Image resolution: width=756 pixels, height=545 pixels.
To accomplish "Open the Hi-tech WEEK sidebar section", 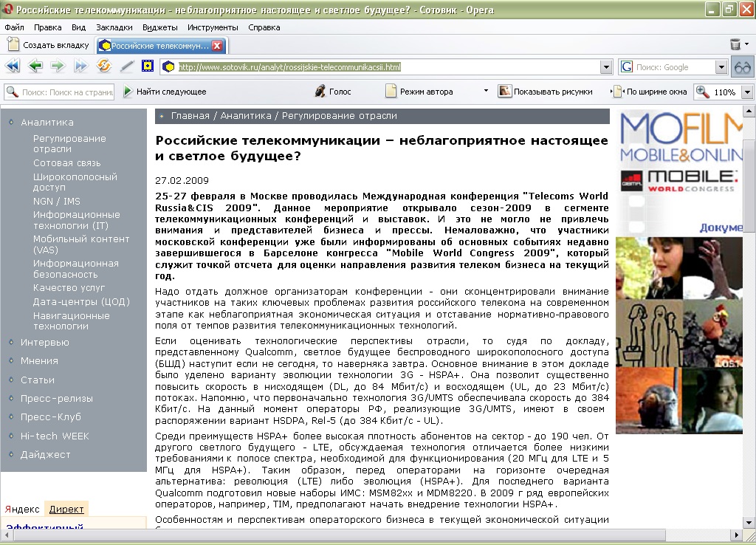I will (x=55, y=436).
